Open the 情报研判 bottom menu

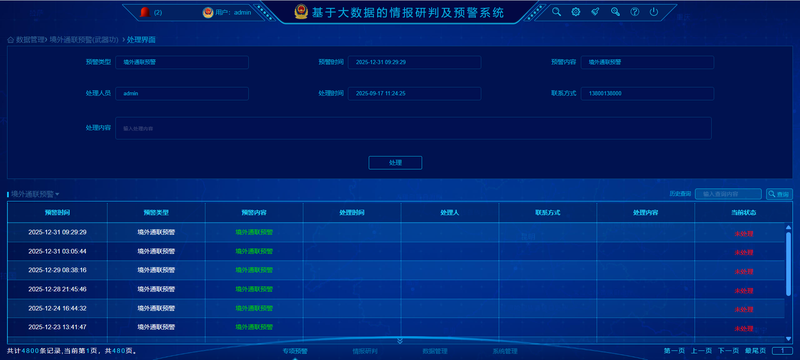365,351
